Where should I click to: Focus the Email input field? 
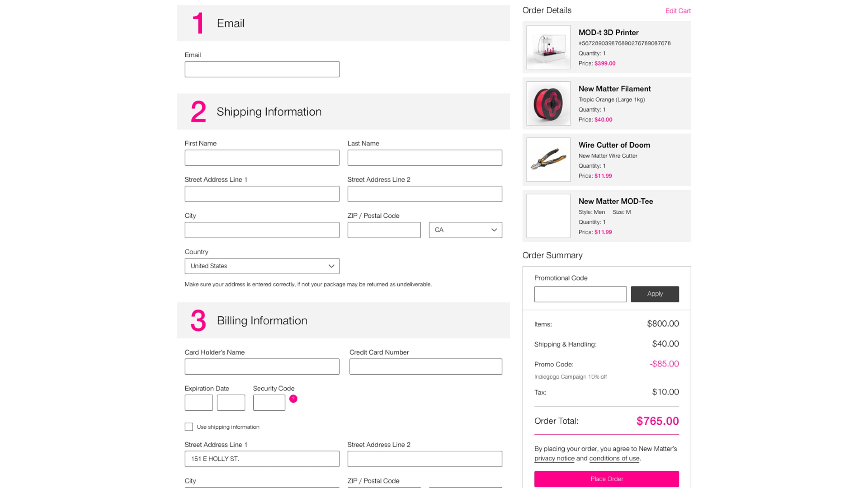pos(262,69)
